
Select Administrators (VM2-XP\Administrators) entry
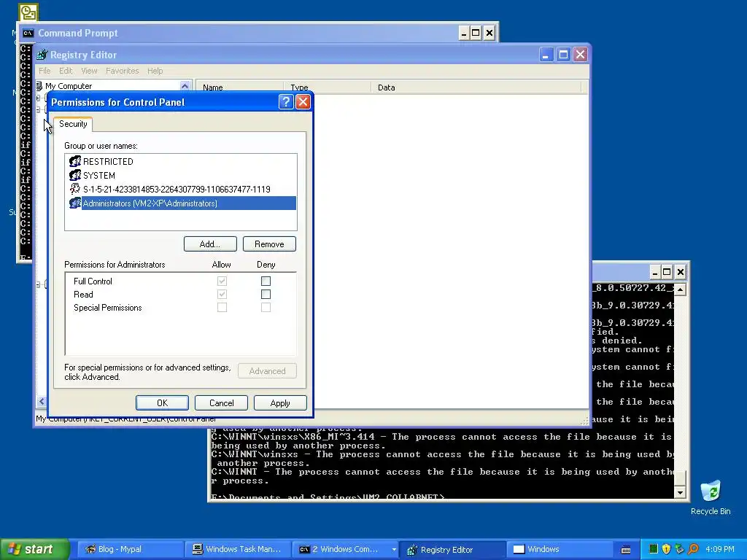pos(180,203)
